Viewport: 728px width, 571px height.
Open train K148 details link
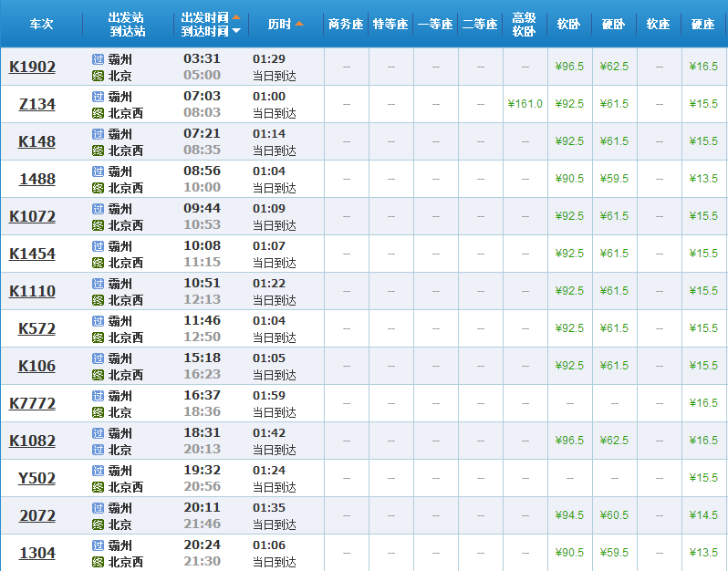pos(36,141)
